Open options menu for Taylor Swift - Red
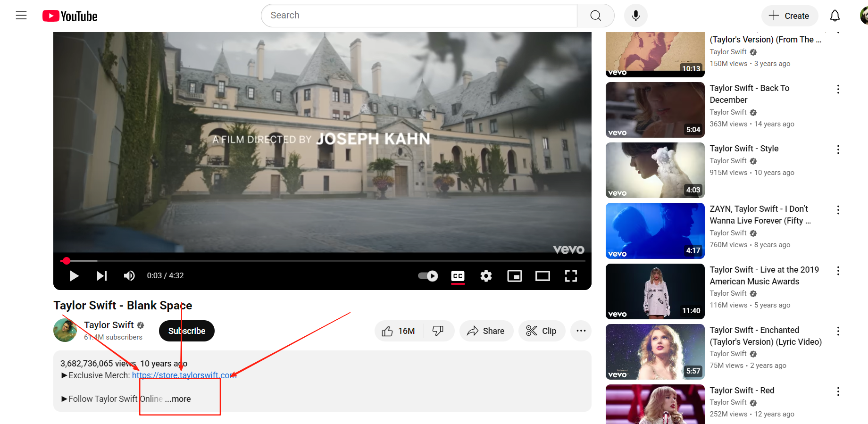The width and height of the screenshot is (868, 424). [838, 391]
